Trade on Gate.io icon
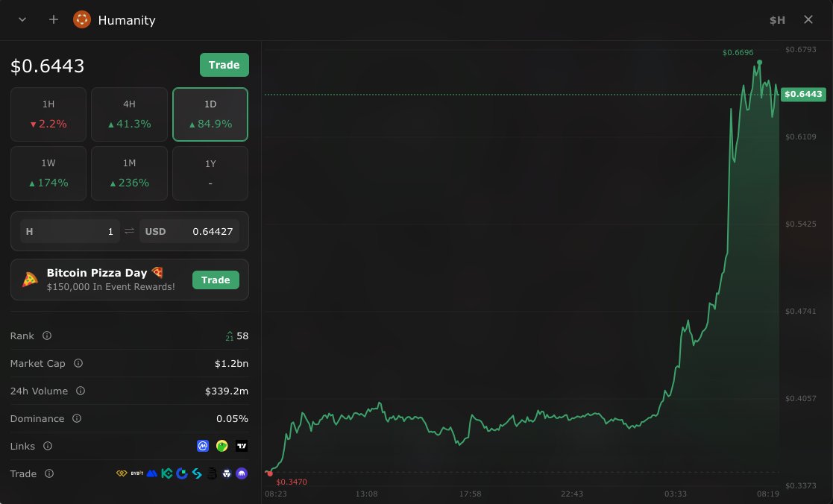Image resolution: width=833 pixels, height=504 pixels. click(182, 473)
